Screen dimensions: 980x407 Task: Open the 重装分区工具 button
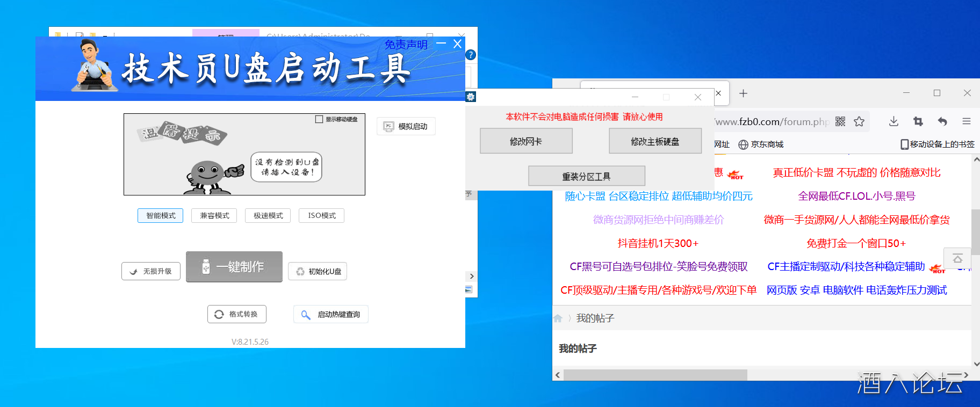(587, 176)
